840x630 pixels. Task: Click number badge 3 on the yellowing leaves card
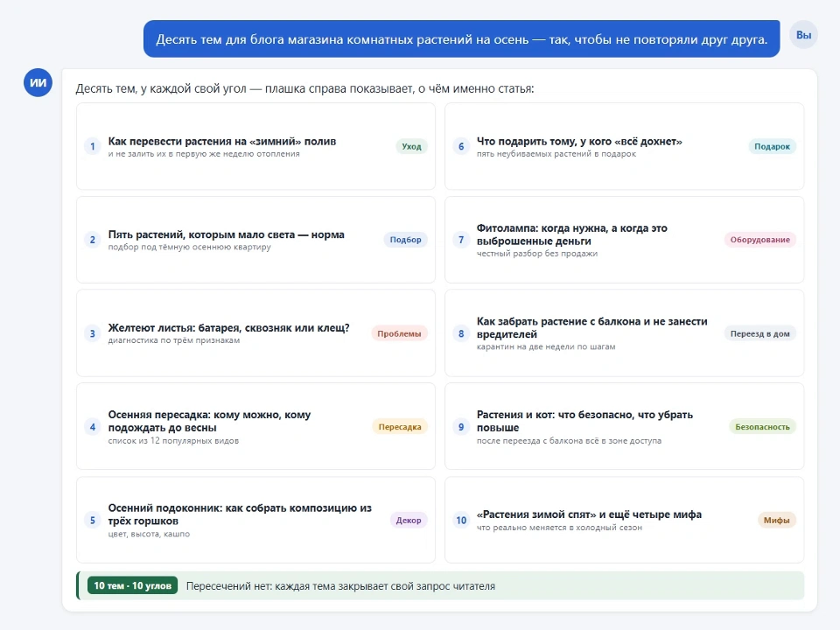[x=93, y=333]
